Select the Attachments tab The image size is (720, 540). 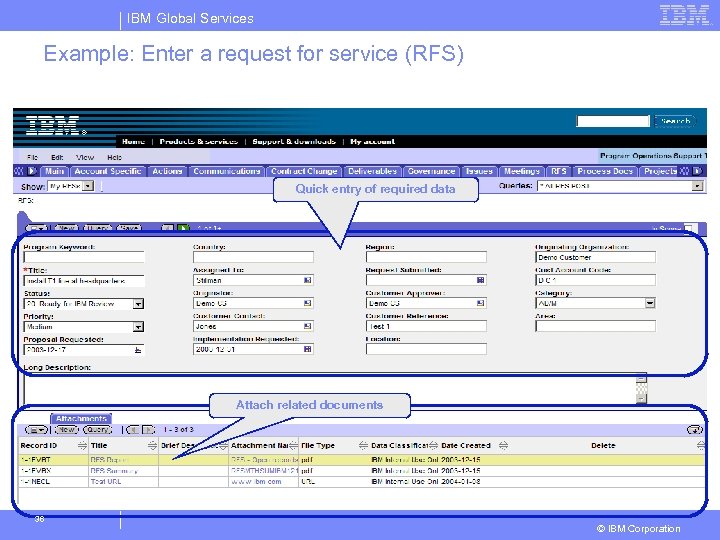coord(81,418)
